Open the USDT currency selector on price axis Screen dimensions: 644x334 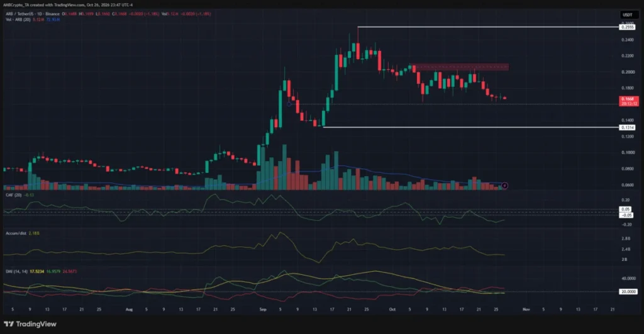628,15
